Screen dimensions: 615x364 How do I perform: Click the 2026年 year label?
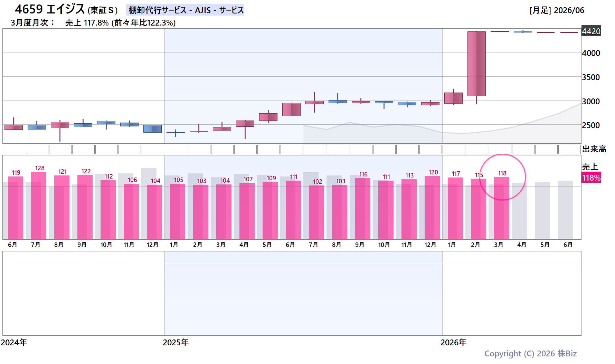pos(453,343)
